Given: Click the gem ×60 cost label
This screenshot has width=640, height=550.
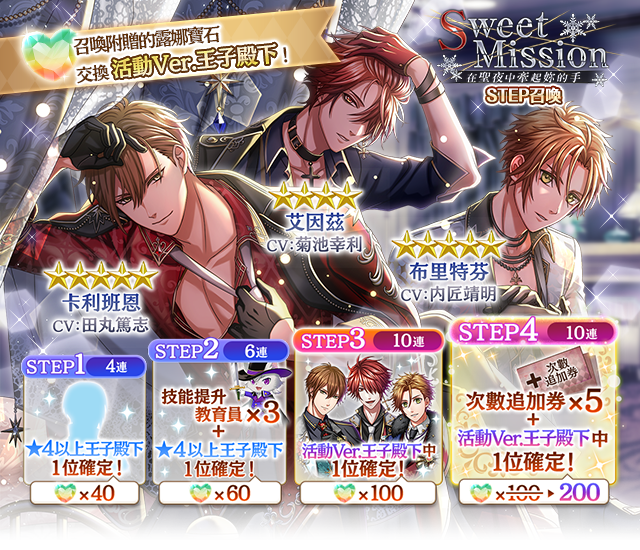Looking at the screenshot, I should pyautogui.click(x=220, y=494).
